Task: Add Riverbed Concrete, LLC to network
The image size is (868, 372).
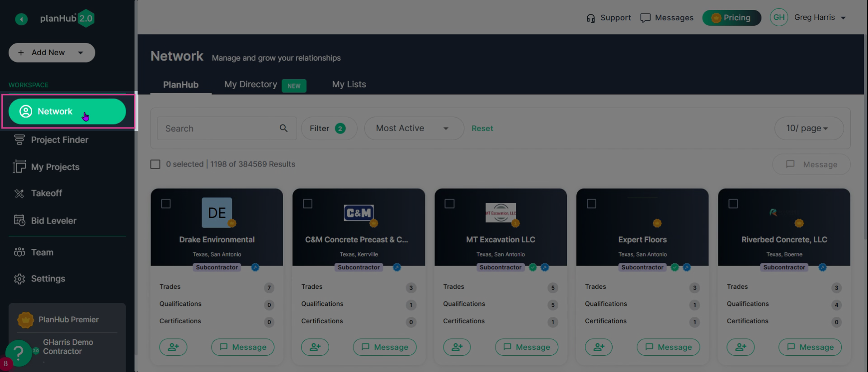Action: tap(741, 347)
